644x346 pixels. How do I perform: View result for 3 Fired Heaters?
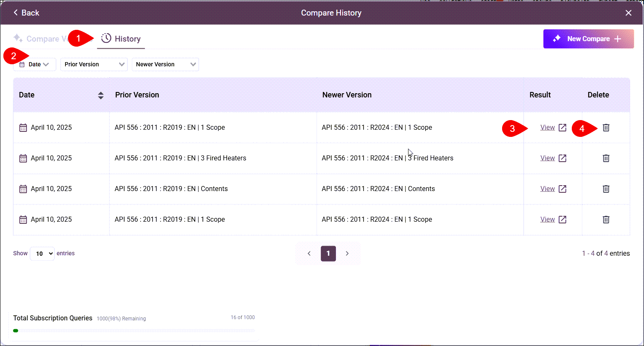[547, 158]
